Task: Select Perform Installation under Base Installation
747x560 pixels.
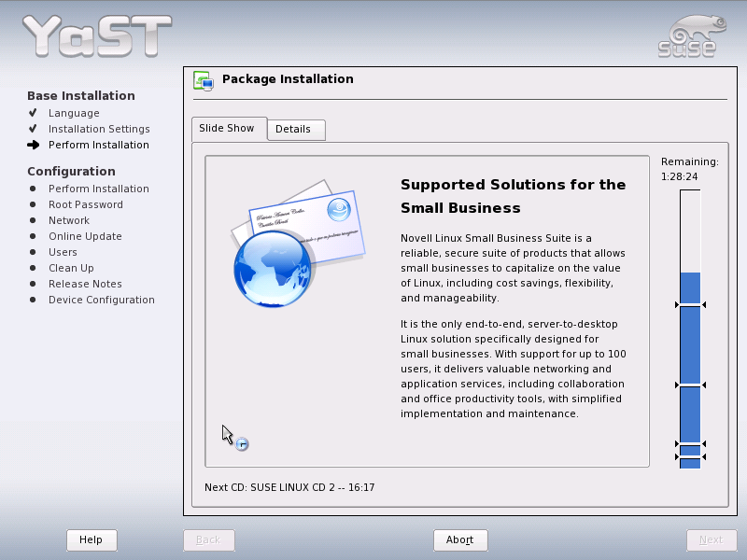Action: pos(99,145)
